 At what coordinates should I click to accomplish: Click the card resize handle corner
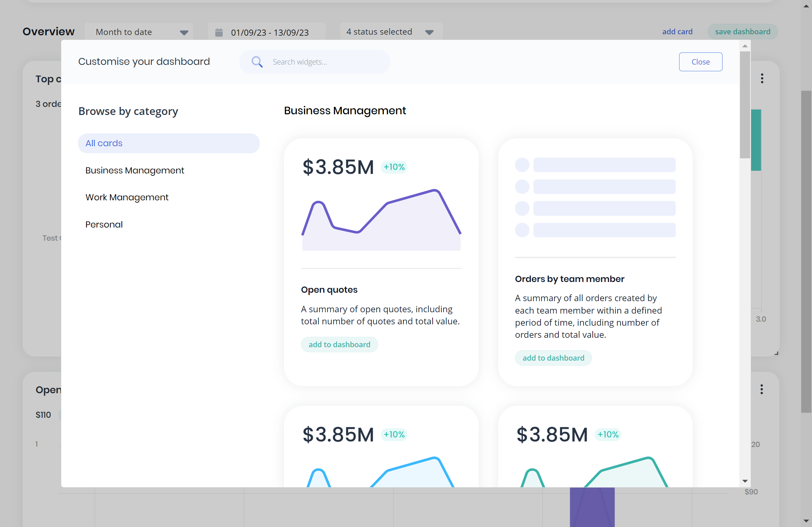pyautogui.click(x=776, y=353)
